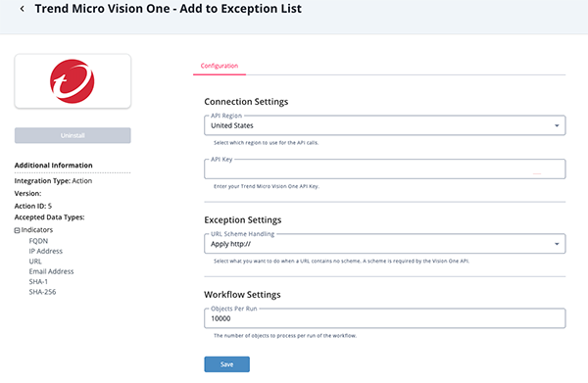588x383 pixels.
Task: Click the API Region dropdown arrow
Action: [557, 125]
